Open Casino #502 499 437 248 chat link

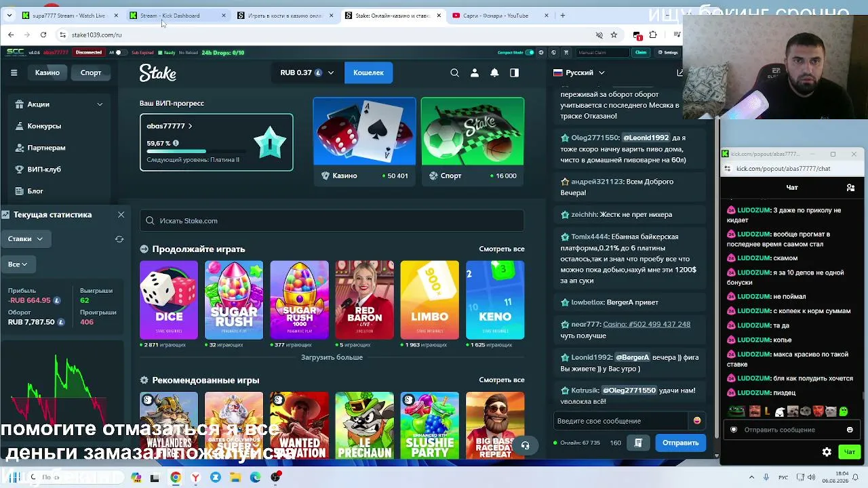click(646, 324)
